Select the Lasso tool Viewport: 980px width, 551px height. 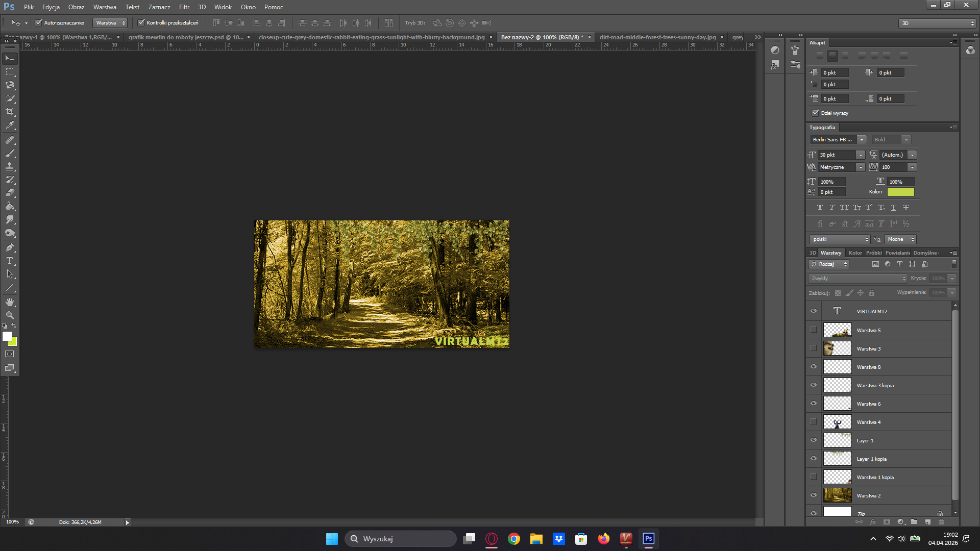pyautogui.click(x=10, y=85)
